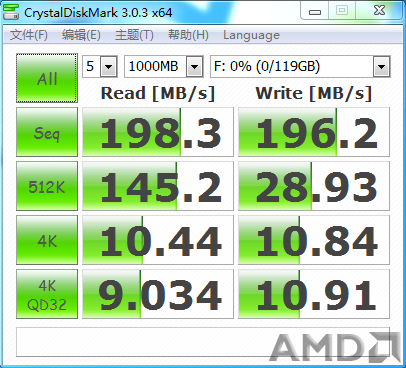Click the Read [MB/s] column header
This screenshot has width=406, height=368.
[158, 93]
